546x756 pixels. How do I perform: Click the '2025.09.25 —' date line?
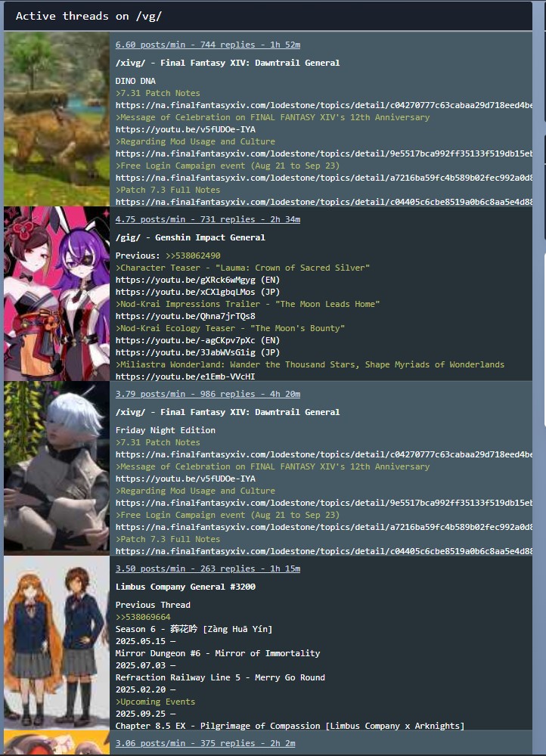(145, 714)
